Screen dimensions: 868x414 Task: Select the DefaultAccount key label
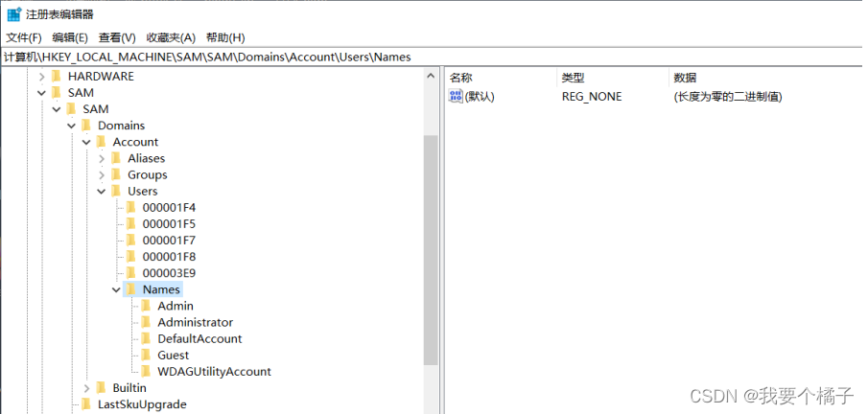199,338
